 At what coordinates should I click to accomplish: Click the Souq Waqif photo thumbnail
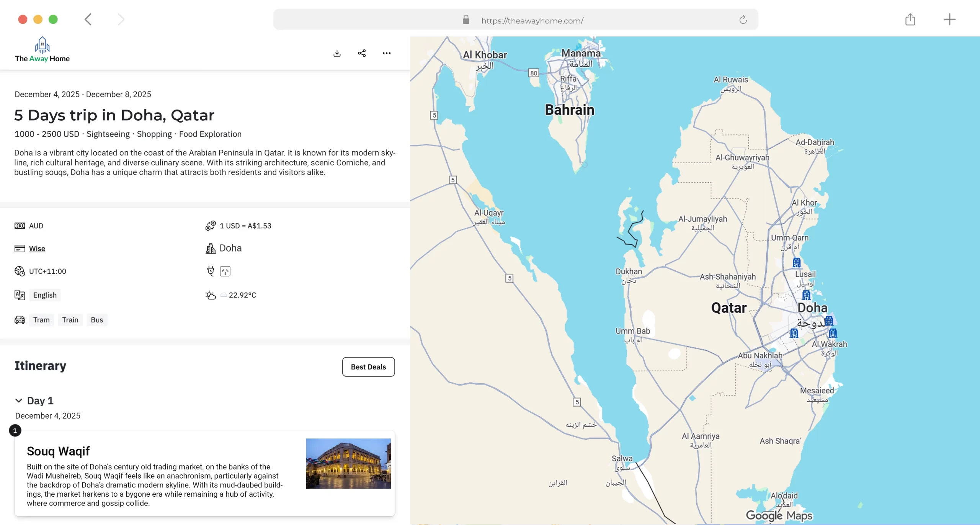[x=348, y=464]
